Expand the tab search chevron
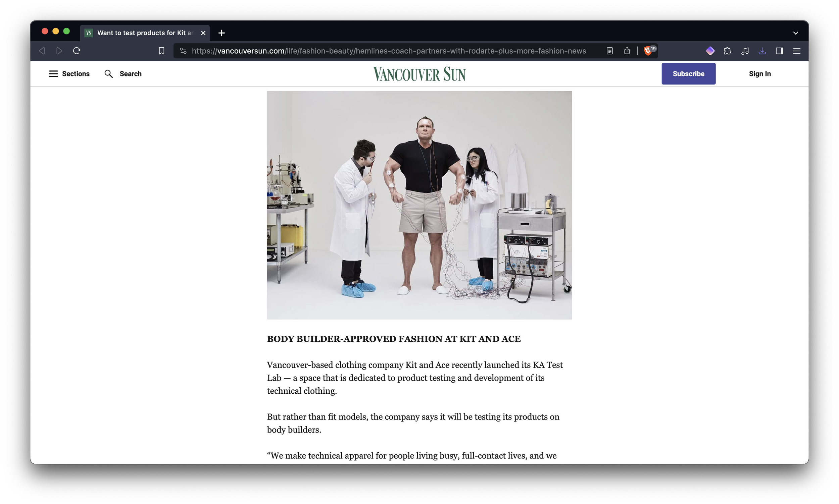839x504 pixels. [x=795, y=33]
